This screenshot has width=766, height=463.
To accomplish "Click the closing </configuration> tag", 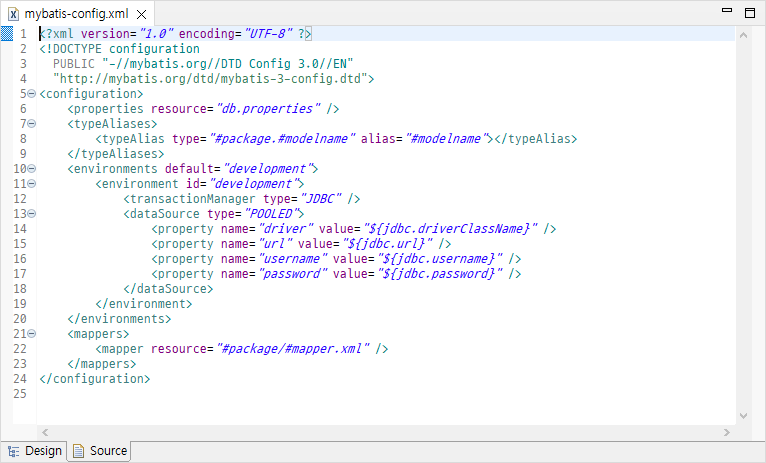I will (x=95, y=379).
